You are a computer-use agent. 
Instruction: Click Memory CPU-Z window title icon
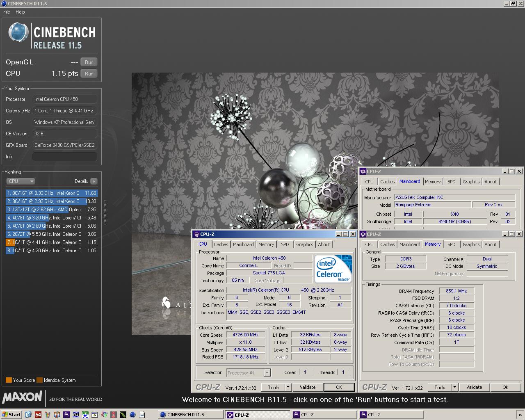[363, 234]
